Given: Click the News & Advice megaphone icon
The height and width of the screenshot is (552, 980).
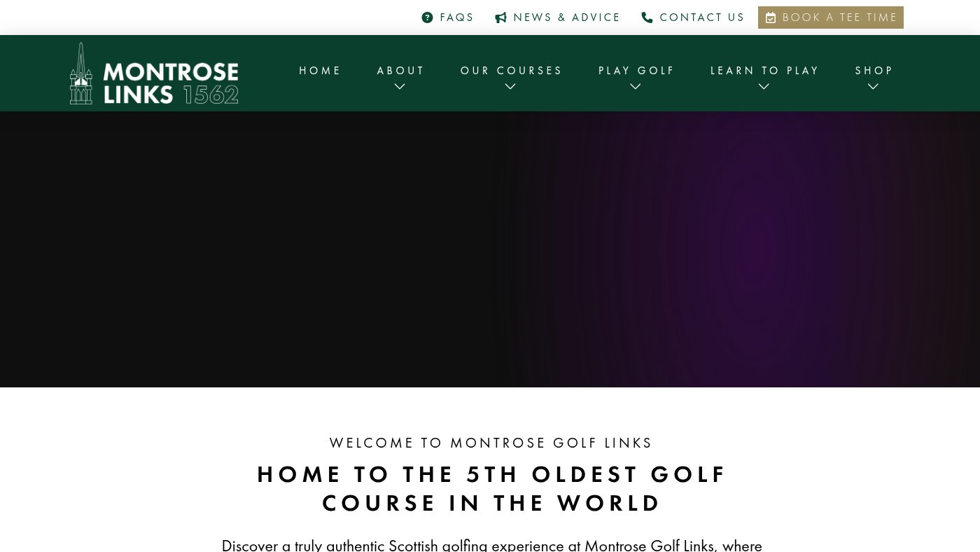Looking at the screenshot, I should (500, 18).
